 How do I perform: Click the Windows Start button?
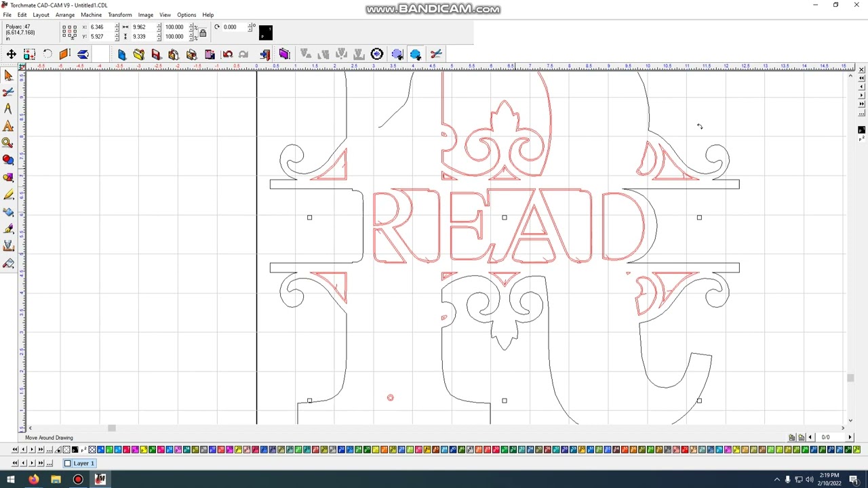[10, 480]
